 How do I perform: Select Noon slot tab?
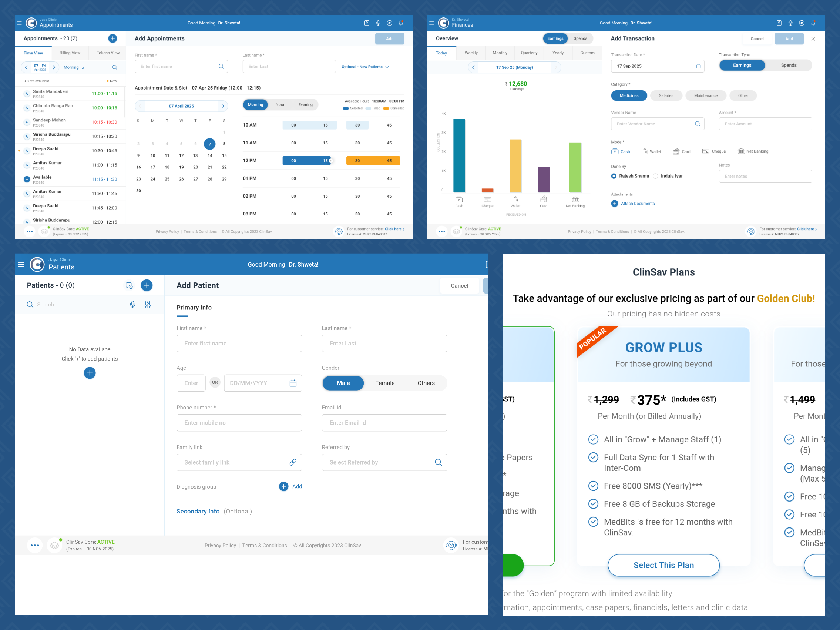click(x=280, y=105)
